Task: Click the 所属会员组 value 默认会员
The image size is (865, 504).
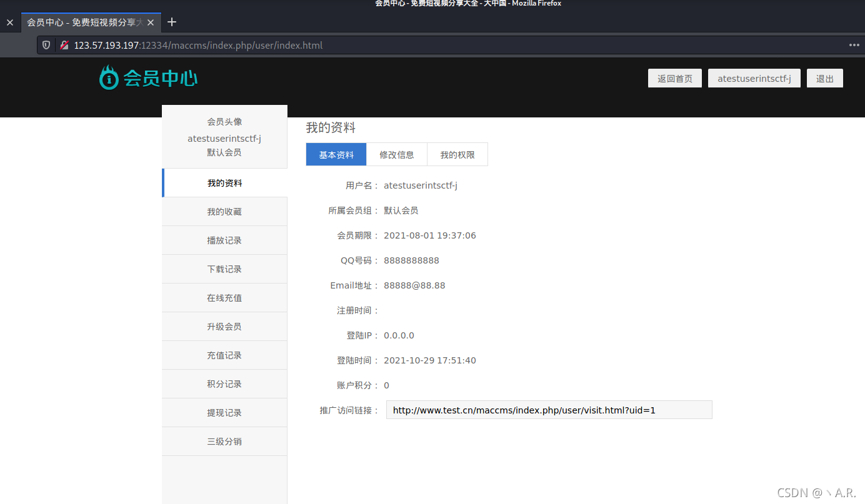Action: pos(401,210)
